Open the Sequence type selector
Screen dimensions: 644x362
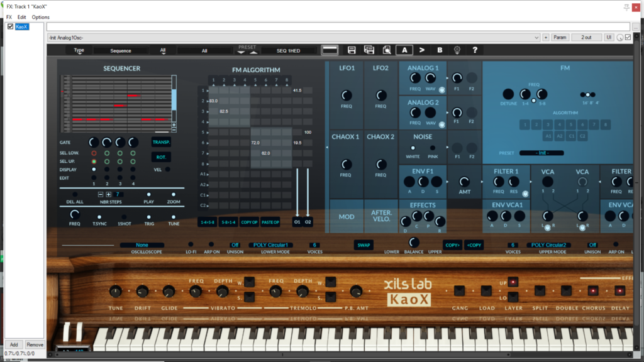(121, 51)
